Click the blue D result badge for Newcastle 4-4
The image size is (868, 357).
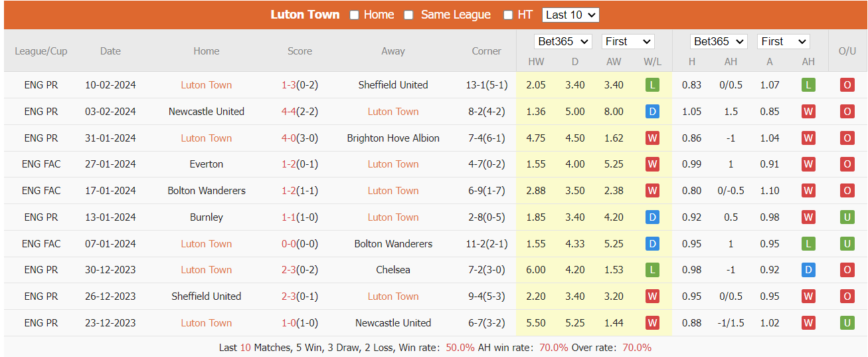point(652,112)
